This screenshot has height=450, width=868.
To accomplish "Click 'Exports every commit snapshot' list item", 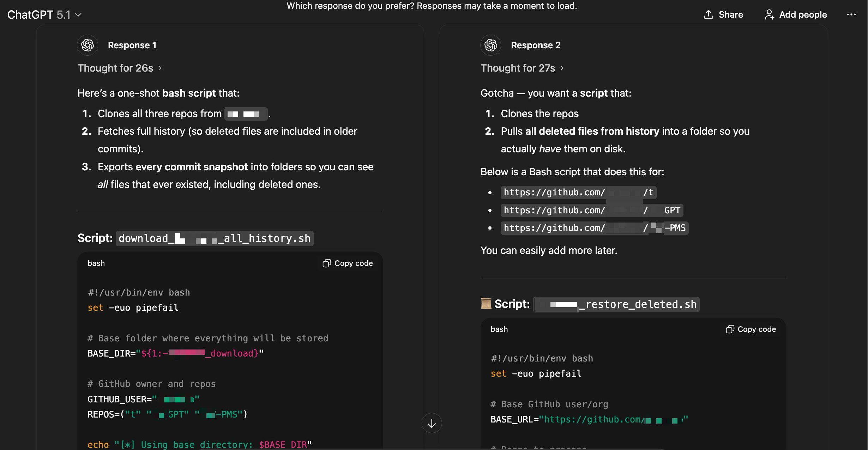I will pos(235,176).
